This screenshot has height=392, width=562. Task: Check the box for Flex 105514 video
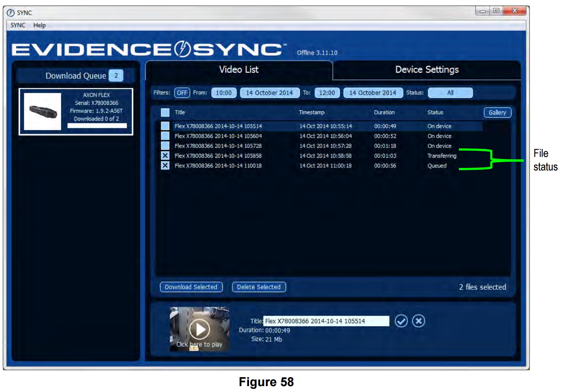pyautogui.click(x=165, y=126)
